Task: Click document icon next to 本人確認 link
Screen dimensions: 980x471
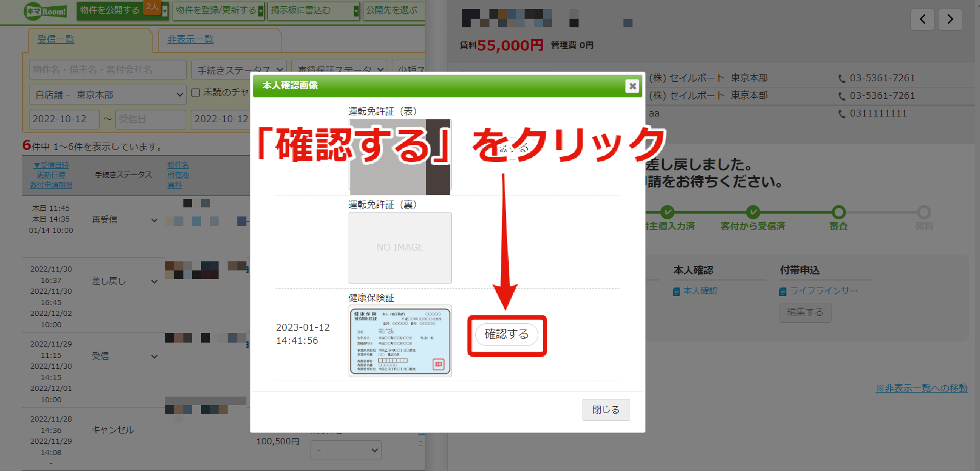Action: 676,291
